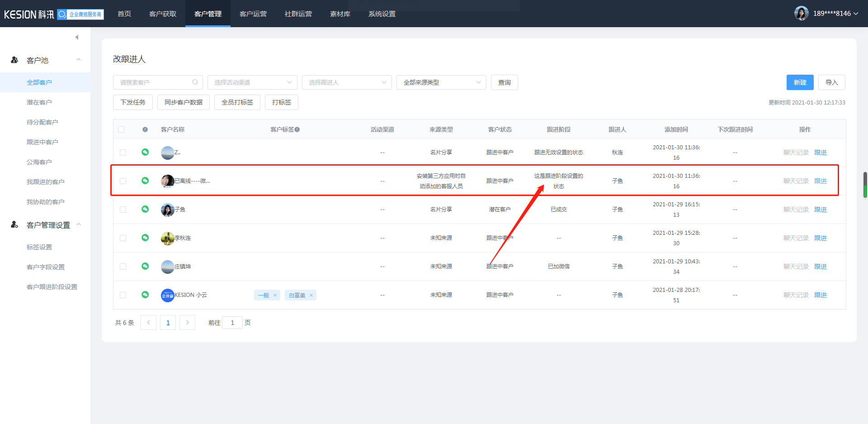
Task: Toggle the select-all checkbox in table header
Action: (121, 129)
